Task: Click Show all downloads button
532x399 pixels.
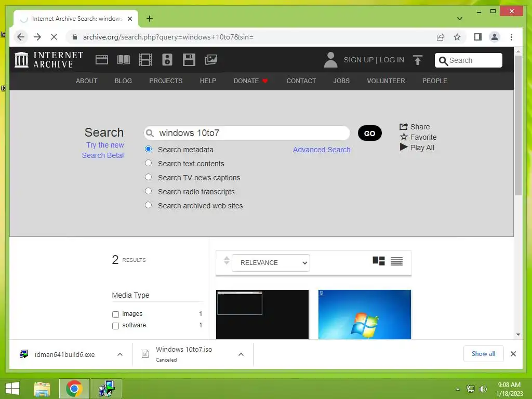Action: point(484,353)
